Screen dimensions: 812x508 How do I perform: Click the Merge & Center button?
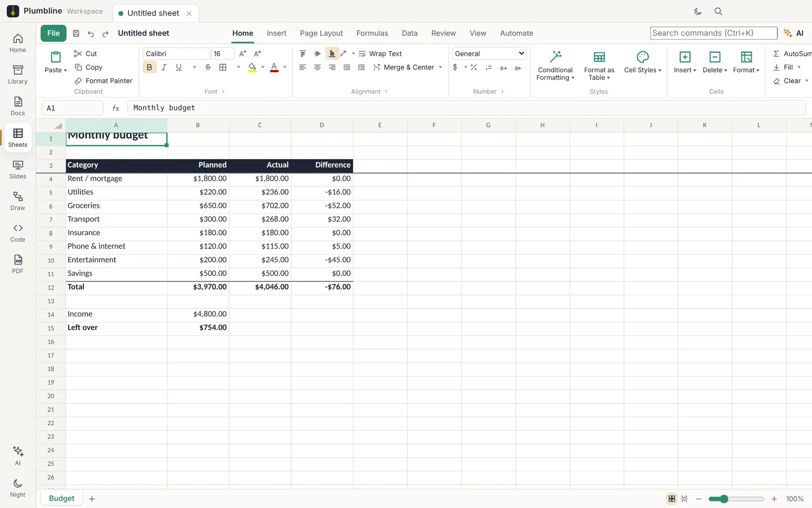point(403,67)
